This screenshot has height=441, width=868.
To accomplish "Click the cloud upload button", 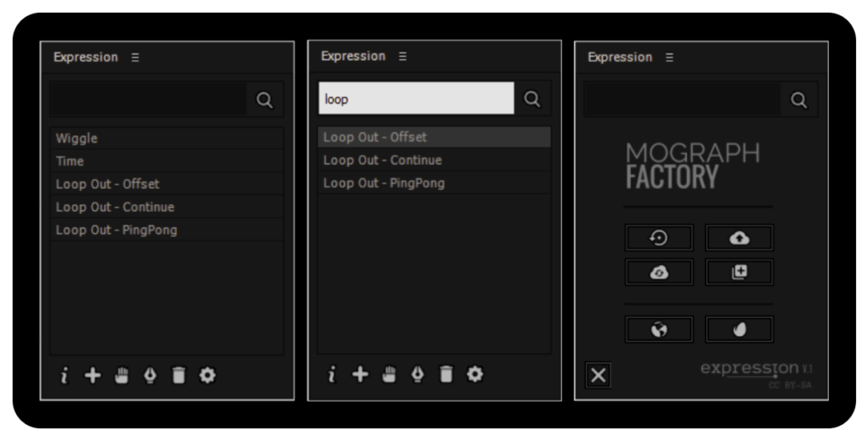I will point(739,238).
